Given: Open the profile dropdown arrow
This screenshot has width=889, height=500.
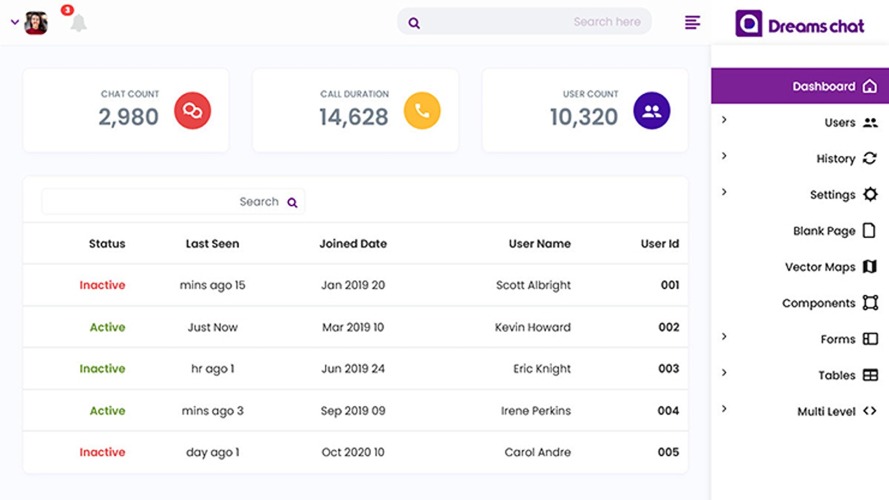Looking at the screenshot, I should [15, 23].
